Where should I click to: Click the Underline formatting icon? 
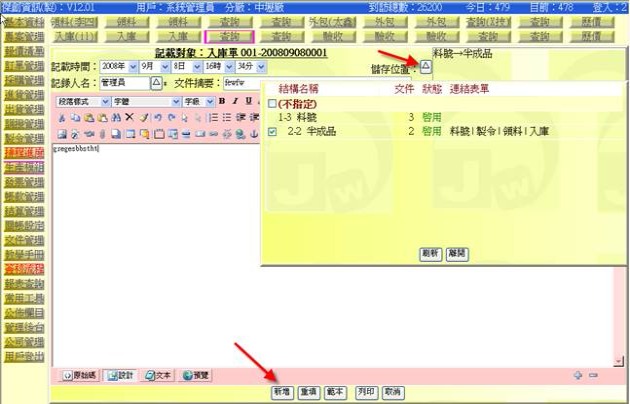pos(246,101)
